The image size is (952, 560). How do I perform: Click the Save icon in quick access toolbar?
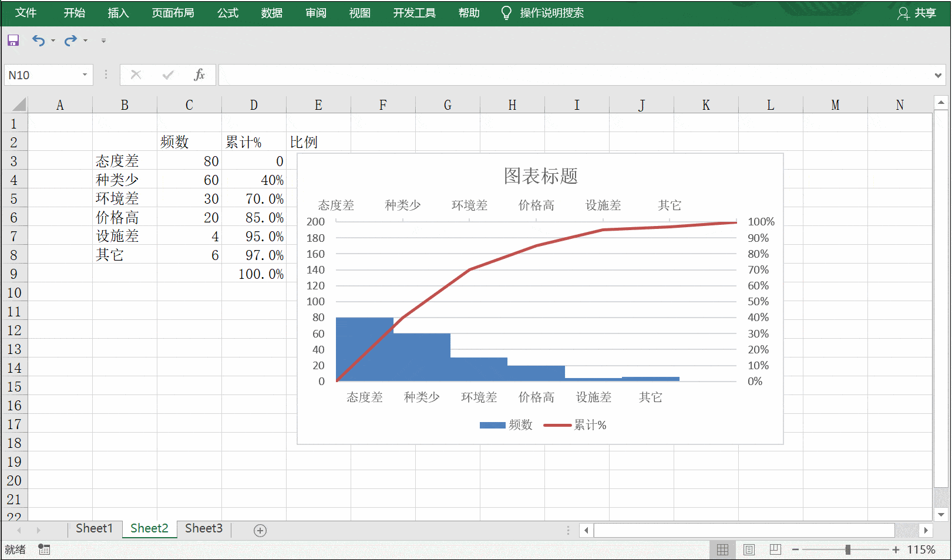[x=13, y=41]
